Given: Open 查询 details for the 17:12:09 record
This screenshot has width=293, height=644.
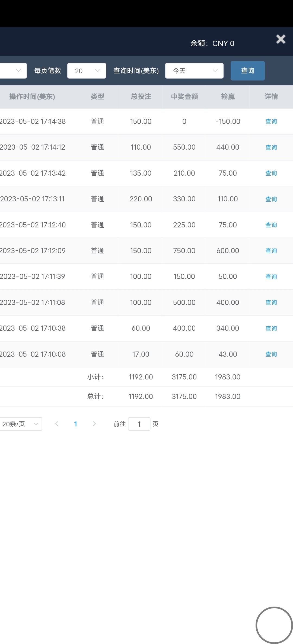Looking at the screenshot, I should [x=271, y=251].
